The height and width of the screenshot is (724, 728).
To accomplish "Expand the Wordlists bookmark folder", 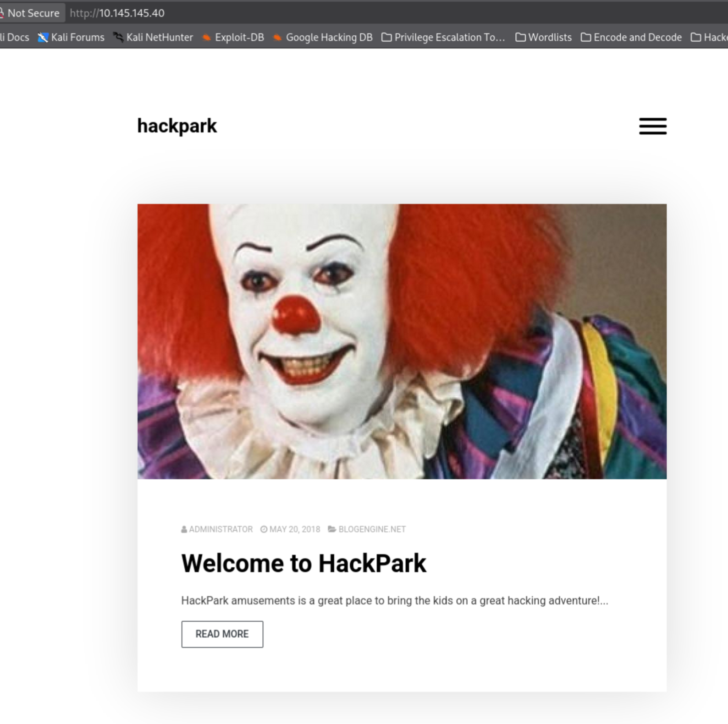I will click(x=544, y=37).
